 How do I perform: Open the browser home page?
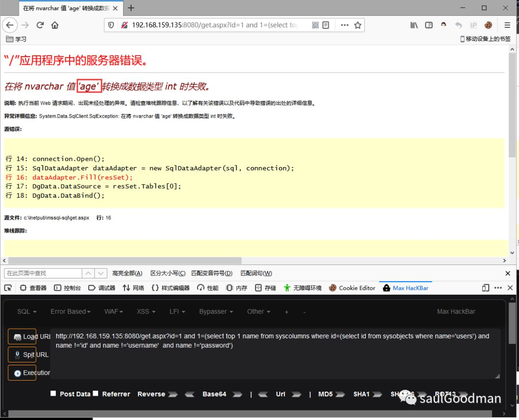click(55, 25)
